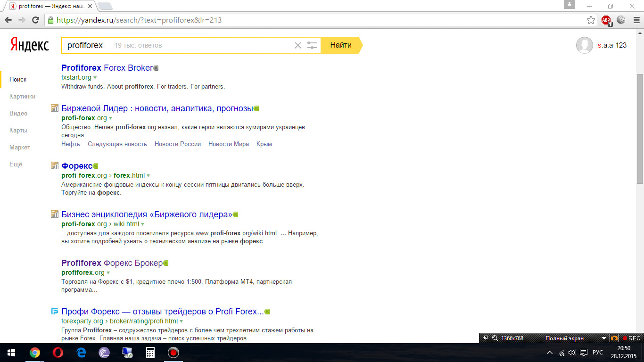The image size is (644, 362).
Task: Open the volume control in the tray
Action: (x=572, y=353)
